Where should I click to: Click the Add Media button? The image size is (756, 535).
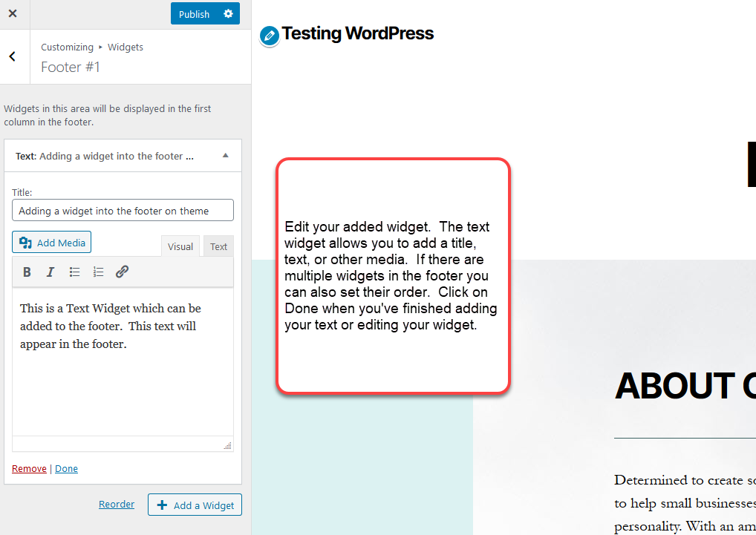coord(51,242)
